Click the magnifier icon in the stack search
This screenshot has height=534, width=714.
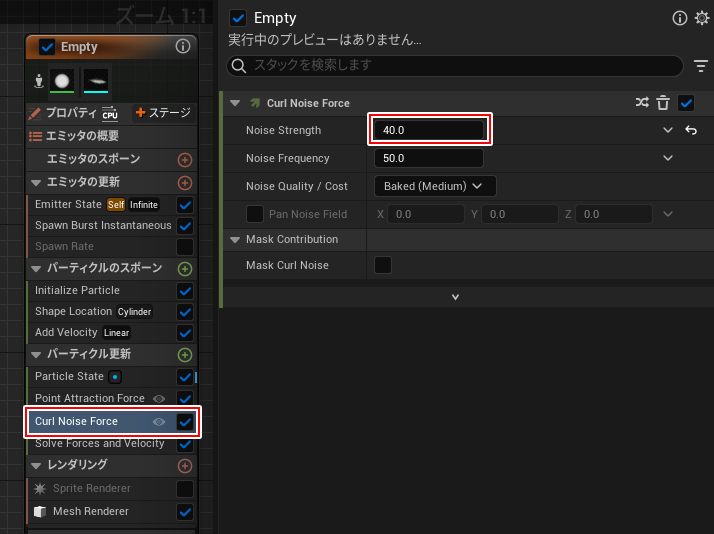pyautogui.click(x=239, y=66)
